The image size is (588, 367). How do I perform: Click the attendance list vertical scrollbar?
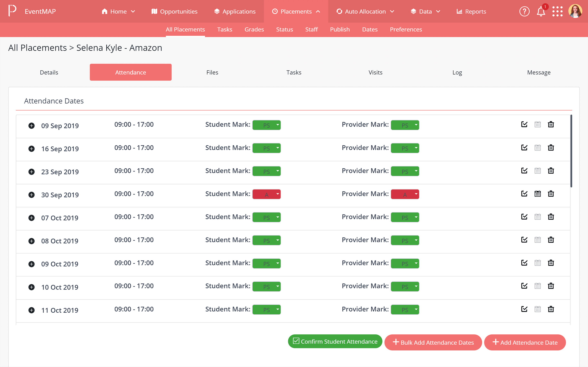[x=571, y=151]
